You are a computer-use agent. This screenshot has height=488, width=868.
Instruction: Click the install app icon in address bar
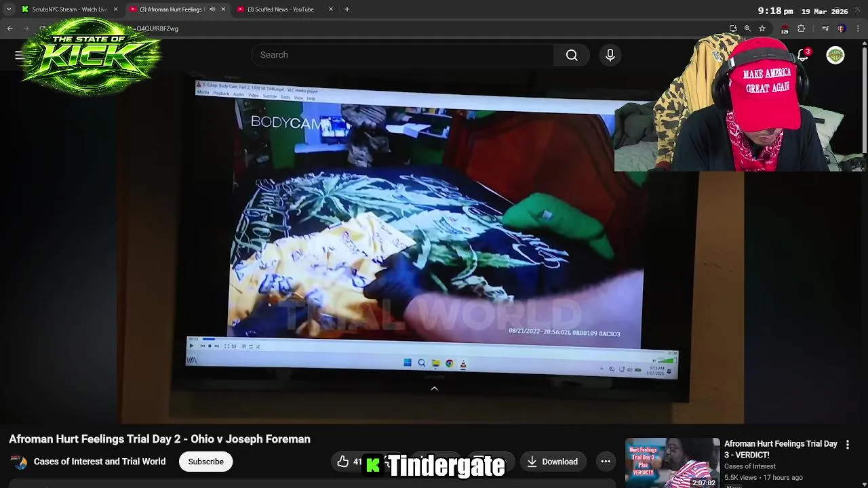[x=733, y=28]
